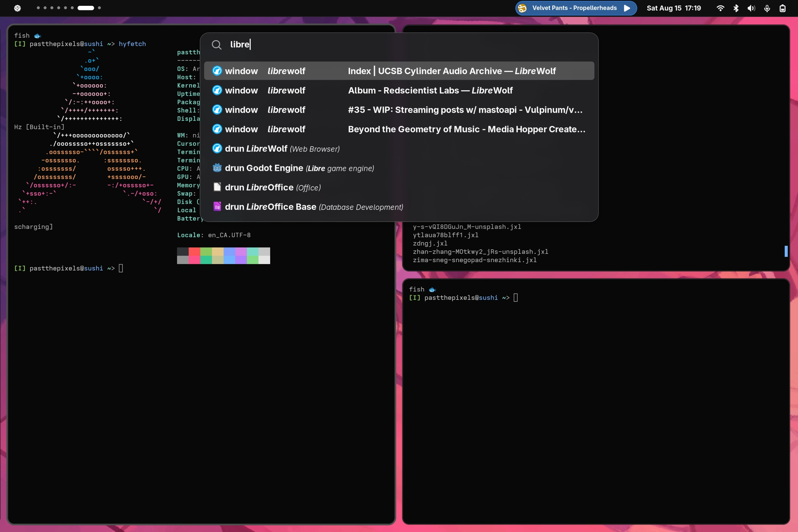Click the LibreOffice Base purple icon
798x532 pixels.
click(x=217, y=207)
